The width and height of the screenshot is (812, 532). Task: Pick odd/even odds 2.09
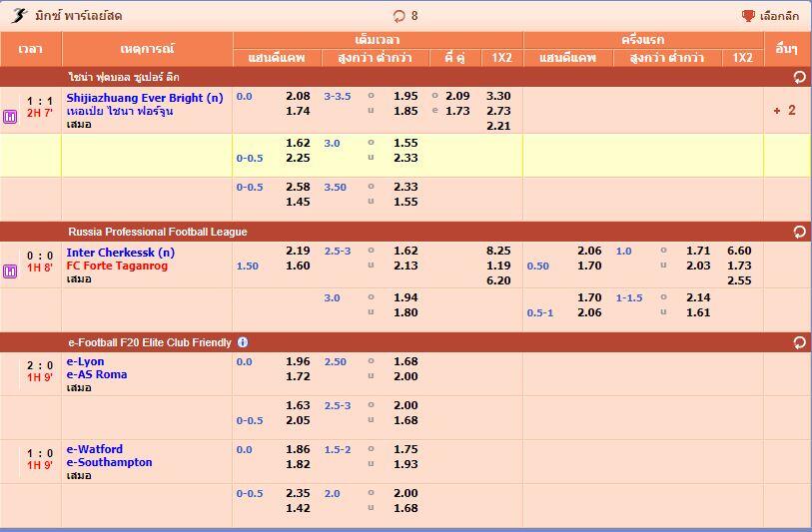click(x=457, y=97)
